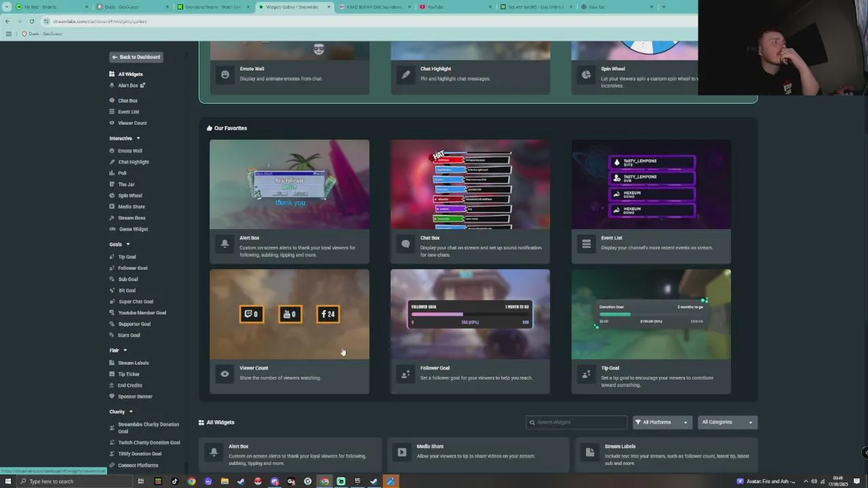This screenshot has height=488, width=868.
Task: Open the Geek Guesser bookmark in the bookmarks bar
Action: click(x=42, y=33)
